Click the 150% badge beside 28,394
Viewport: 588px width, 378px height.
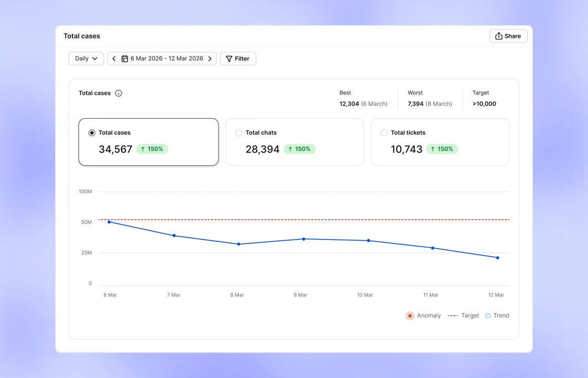300,149
